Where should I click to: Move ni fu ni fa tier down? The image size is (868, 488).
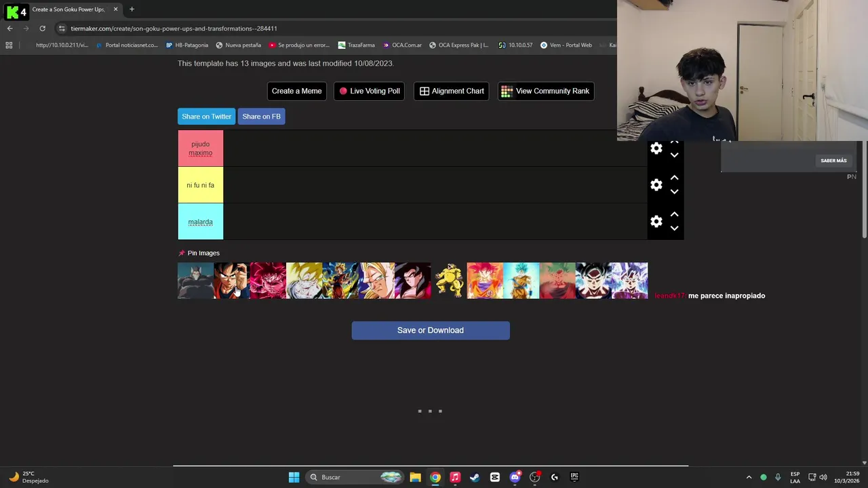[x=674, y=192]
